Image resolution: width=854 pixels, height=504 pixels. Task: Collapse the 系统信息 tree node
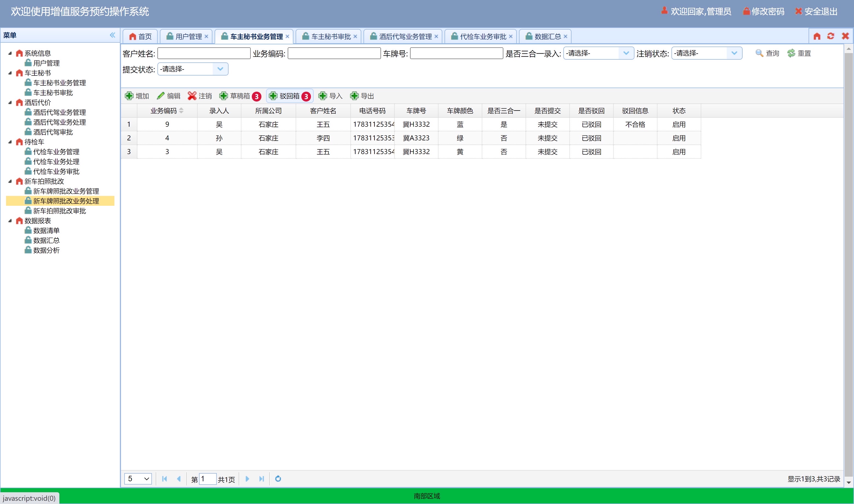(x=10, y=53)
